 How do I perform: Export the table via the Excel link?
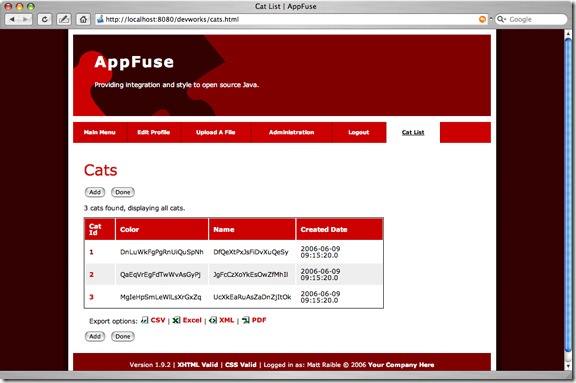click(x=192, y=320)
